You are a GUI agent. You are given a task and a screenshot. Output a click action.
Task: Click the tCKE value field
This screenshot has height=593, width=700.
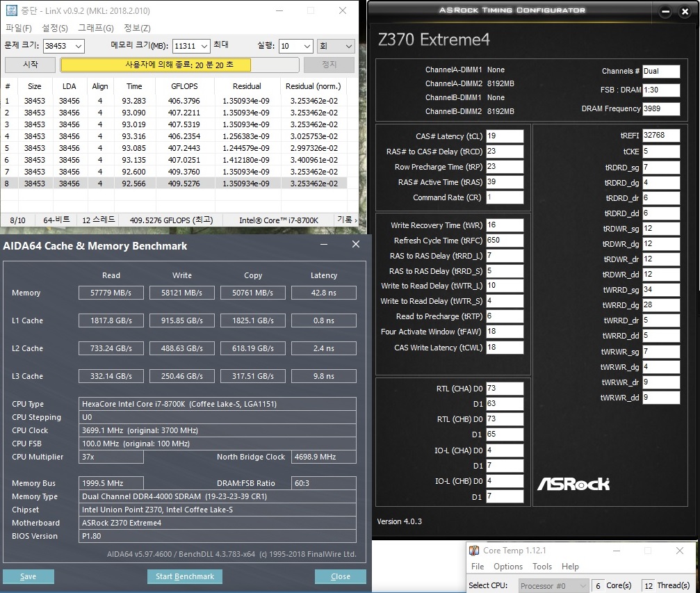point(661,152)
